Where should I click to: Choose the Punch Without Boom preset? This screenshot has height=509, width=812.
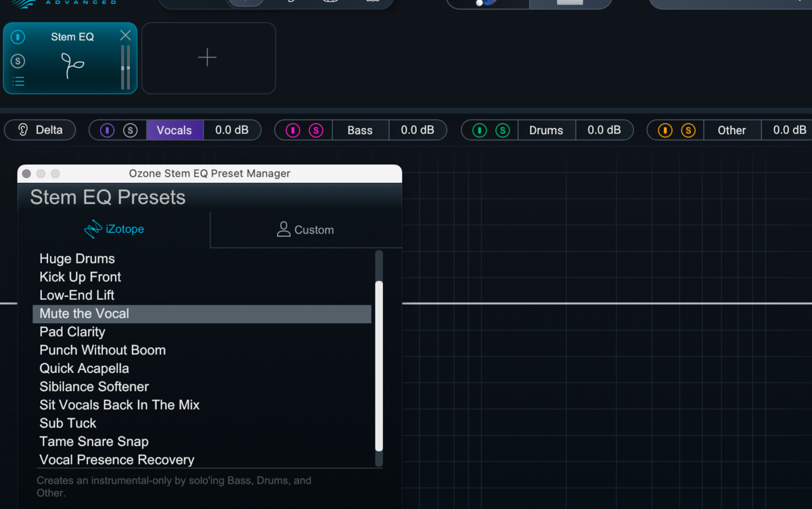[202, 350]
